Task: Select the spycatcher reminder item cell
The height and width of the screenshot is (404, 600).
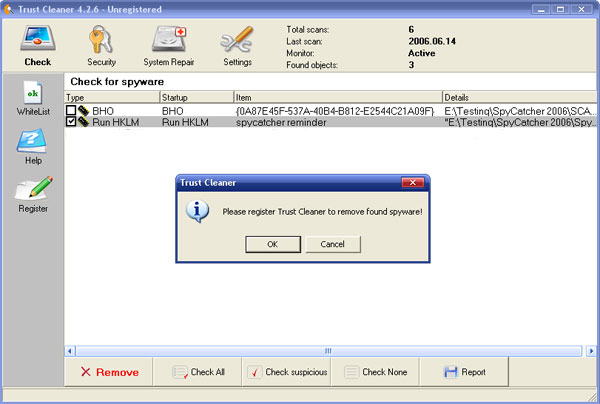Action: pyautogui.click(x=281, y=122)
